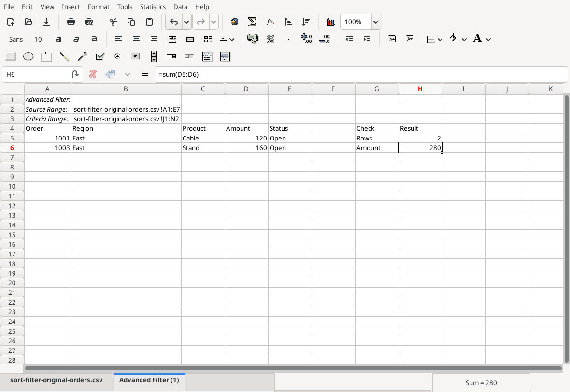Sort selection descending
Image resolution: width=570 pixels, height=392 pixels.
pos(306,22)
